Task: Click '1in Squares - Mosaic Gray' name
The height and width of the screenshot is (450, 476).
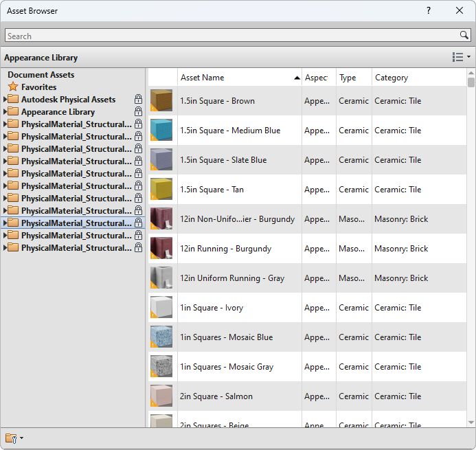Action: 227,366
